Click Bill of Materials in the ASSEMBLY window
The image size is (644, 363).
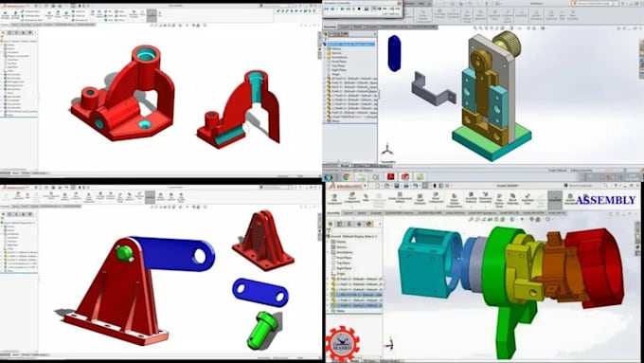(x=512, y=200)
